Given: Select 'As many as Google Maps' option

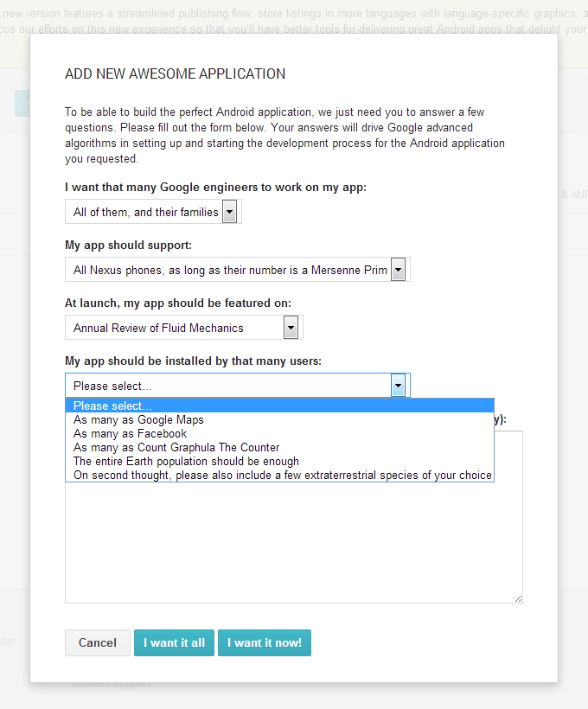Looking at the screenshot, I should pos(138,420).
